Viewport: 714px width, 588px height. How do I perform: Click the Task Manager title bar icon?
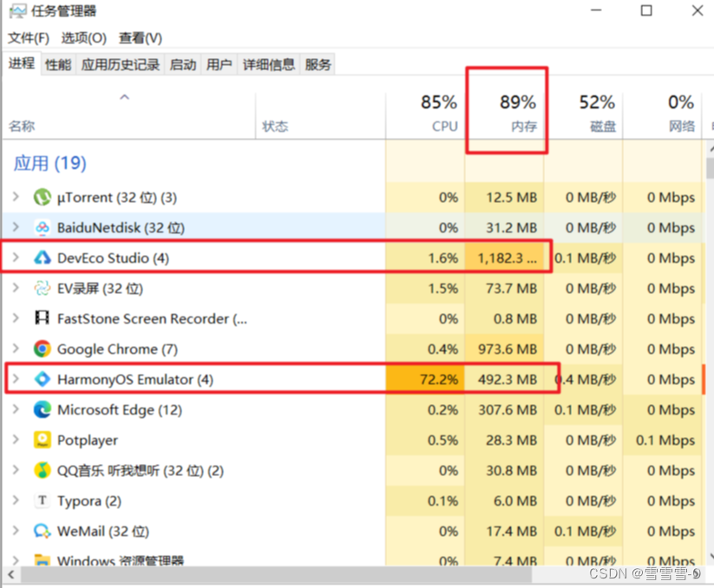[x=17, y=11]
